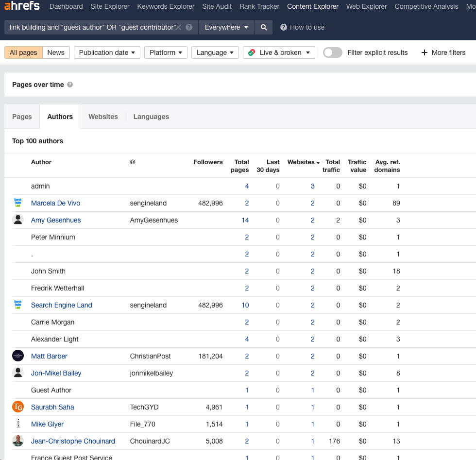Sort by Avg. ref. domains header

(387, 166)
